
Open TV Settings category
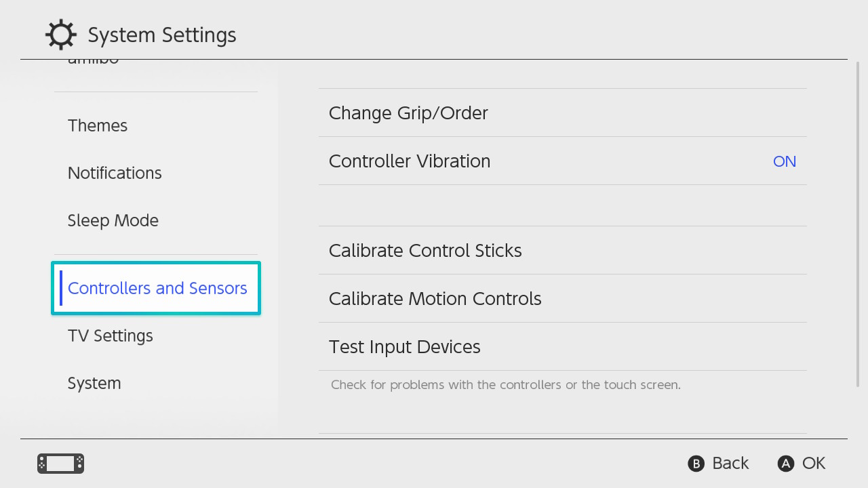111,336
